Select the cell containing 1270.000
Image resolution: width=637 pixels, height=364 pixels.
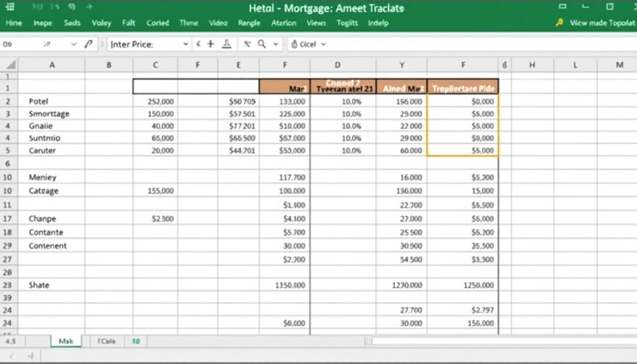[x=402, y=285]
